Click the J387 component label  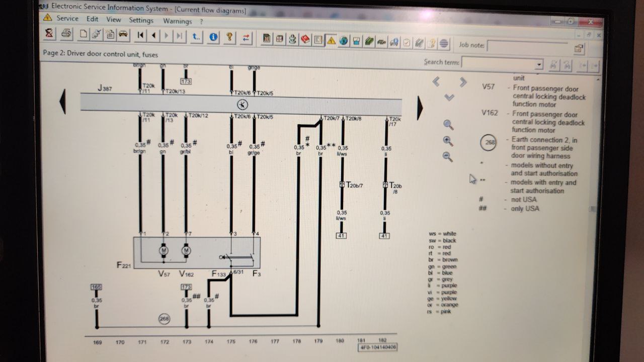[105, 89]
